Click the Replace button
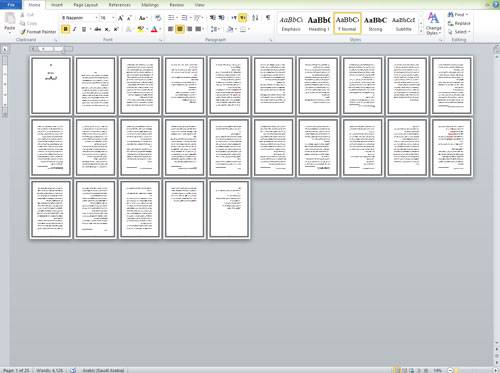Viewport: 500px width, 373px height. pyautogui.click(x=459, y=23)
